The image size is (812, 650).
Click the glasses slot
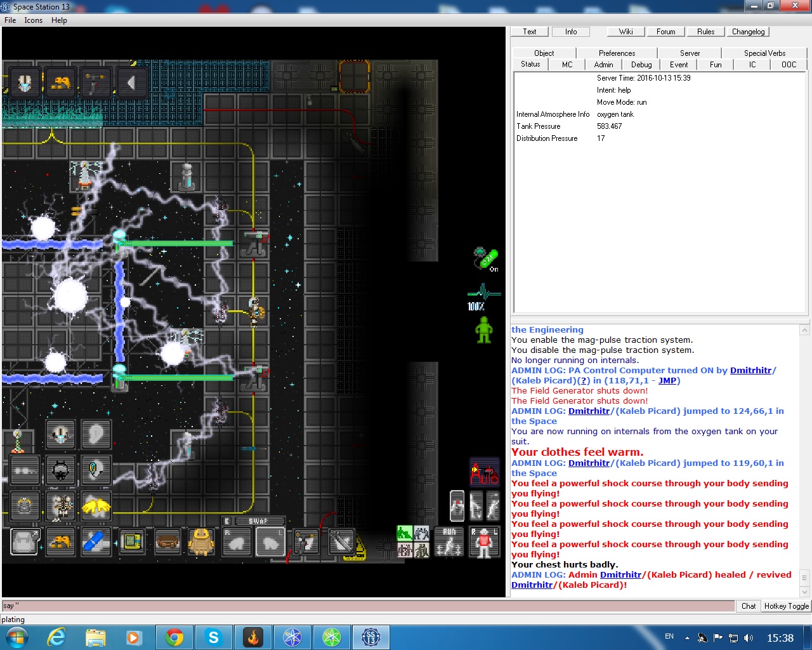(25, 470)
